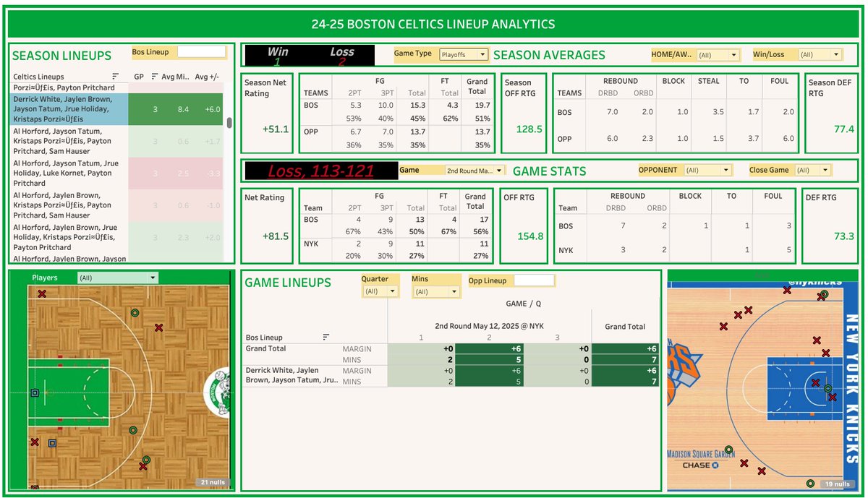The height and width of the screenshot is (498, 868).
Task: Grab the Season Lineups list scrollbar
Action: pos(229,123)
